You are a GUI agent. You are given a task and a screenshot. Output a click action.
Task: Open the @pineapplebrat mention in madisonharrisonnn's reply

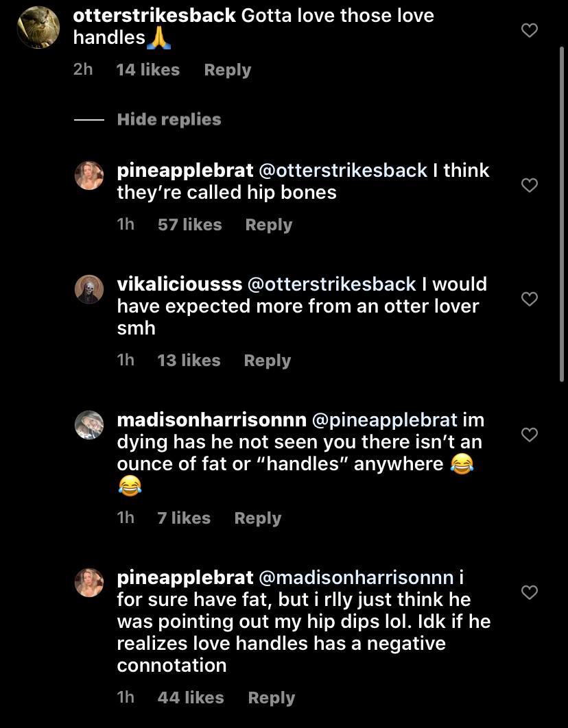(x=384, y=420)
